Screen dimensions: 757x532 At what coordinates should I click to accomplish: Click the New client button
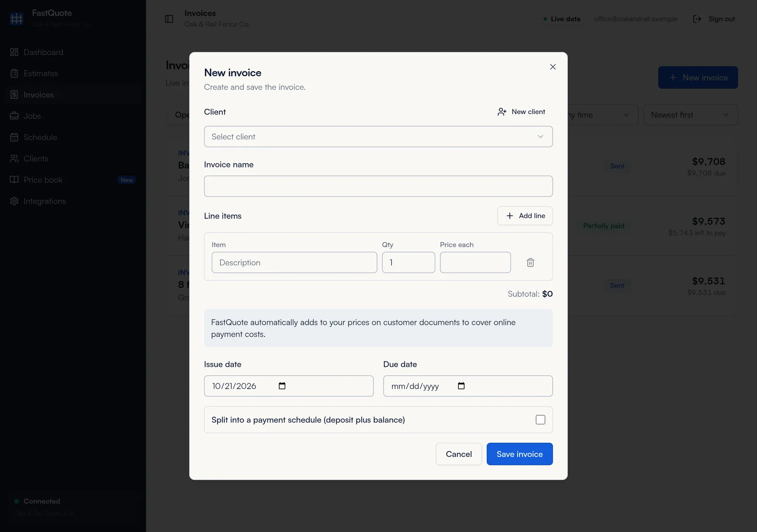521,112
